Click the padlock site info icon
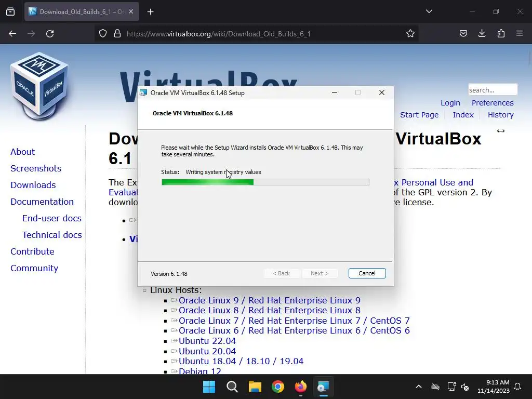This screenshot has height=399, width=532. click(117, 34)
